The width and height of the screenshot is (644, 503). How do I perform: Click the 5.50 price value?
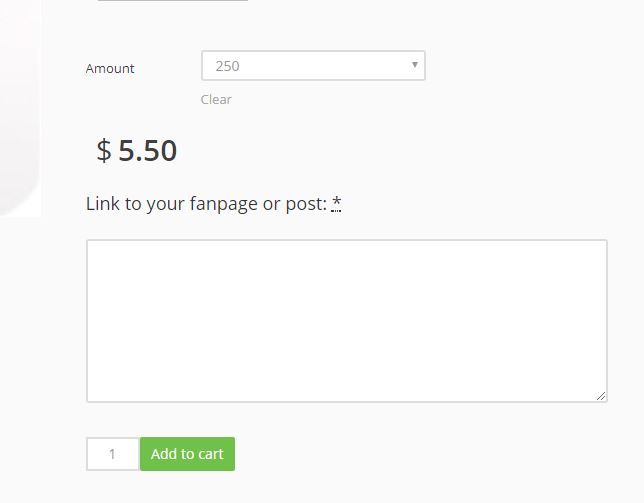147,151
